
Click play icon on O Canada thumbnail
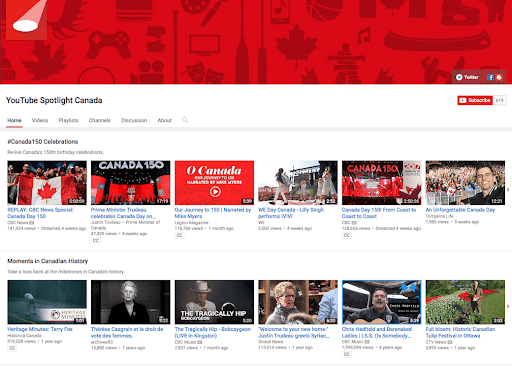click(x=215, y=192)
